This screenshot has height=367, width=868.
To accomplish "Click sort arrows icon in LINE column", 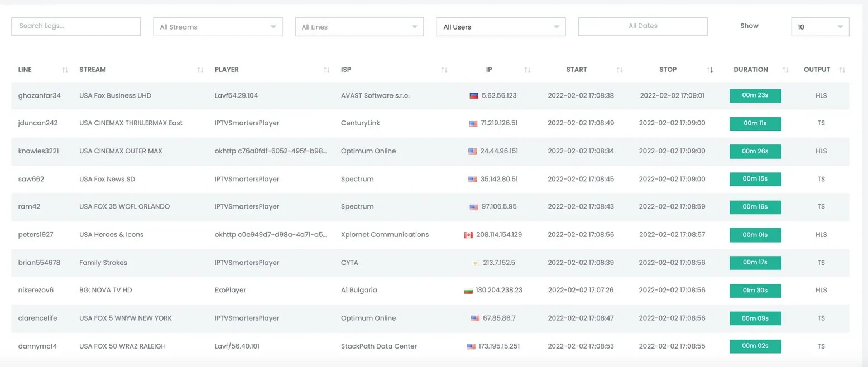I will pos(65,70).
